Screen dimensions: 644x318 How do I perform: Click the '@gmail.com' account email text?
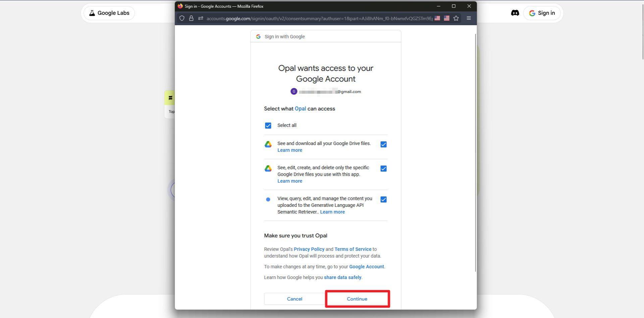coord(349,92)
